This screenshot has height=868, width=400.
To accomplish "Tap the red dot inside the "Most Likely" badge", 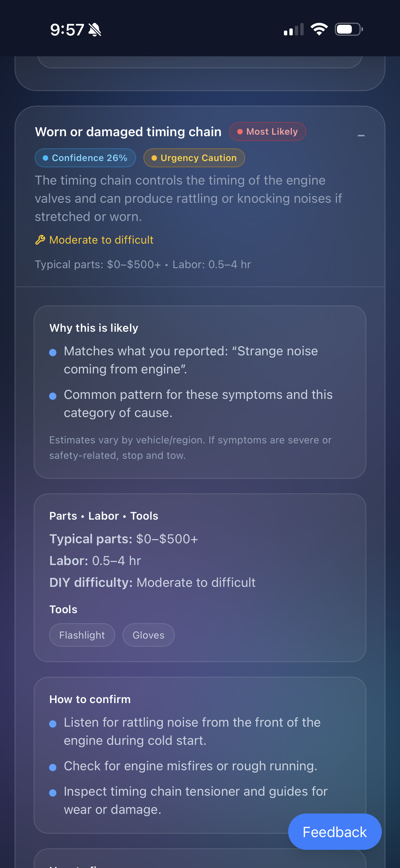I will (x=240, y=131).
